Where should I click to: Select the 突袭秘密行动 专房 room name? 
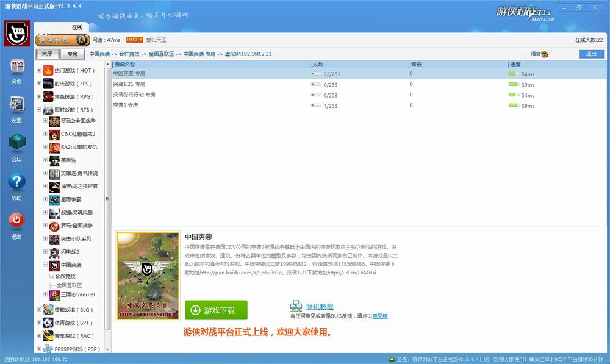coord(134,95)
